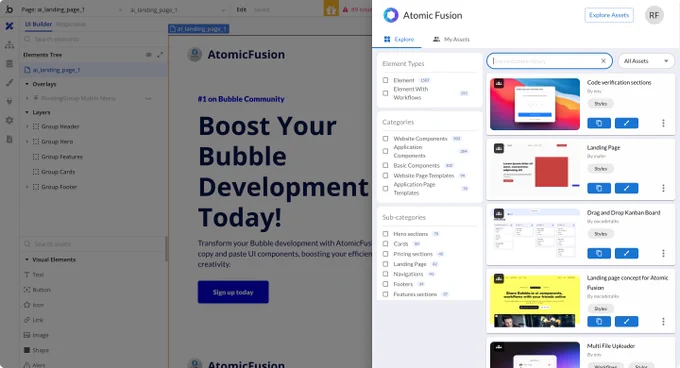This screenshot has height=368, width=680.
Task: Open the Styles brush icon in sidebar
Action: [9, 82]
